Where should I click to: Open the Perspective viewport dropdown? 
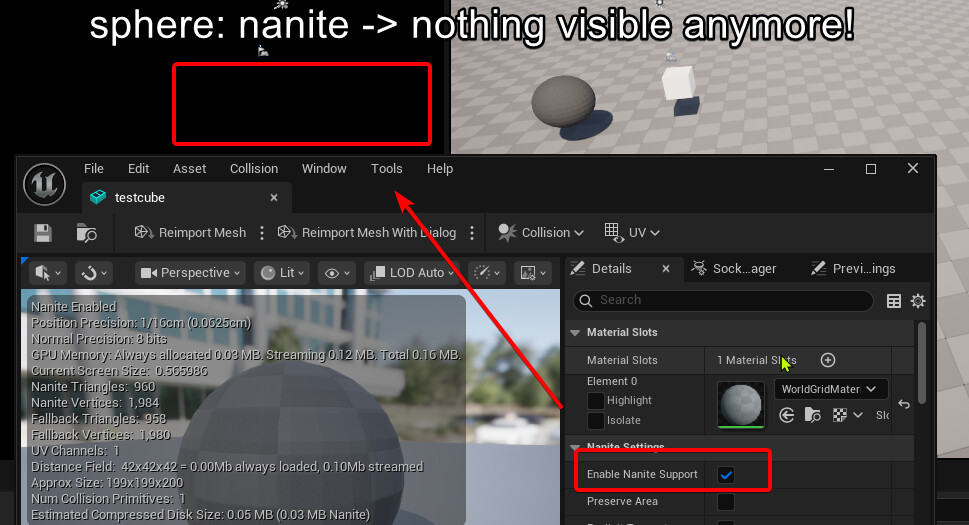click(x=190, y=273)
